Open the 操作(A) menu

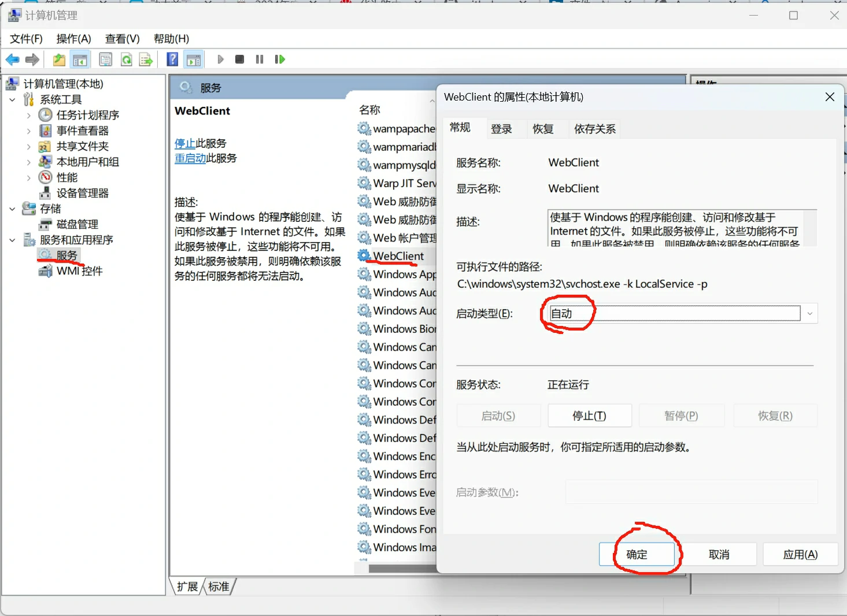coord(73,39)
